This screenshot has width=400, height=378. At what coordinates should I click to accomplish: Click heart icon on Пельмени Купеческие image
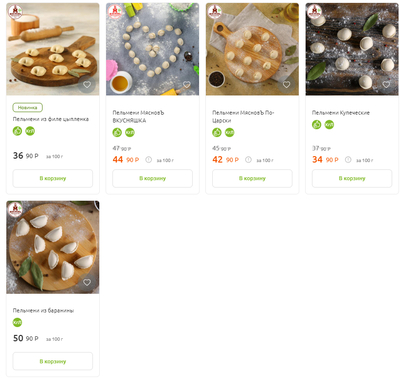click(x=386, y=85)
